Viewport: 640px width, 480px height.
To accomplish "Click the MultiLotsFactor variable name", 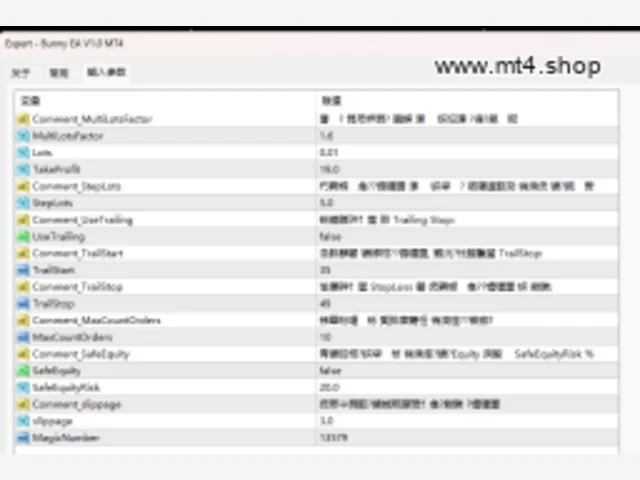I will 68,136.
